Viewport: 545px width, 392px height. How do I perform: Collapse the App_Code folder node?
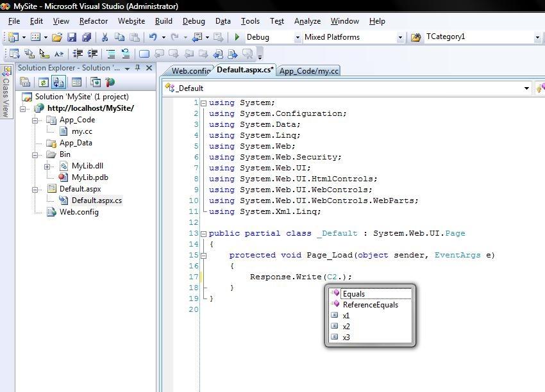click(x=35, y=120)
